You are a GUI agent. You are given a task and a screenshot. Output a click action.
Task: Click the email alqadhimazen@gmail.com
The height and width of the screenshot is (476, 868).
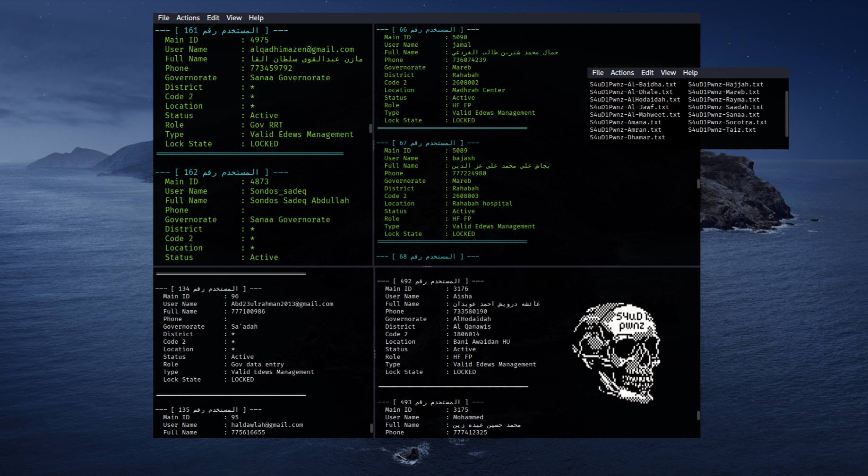[x=302, y=50]
